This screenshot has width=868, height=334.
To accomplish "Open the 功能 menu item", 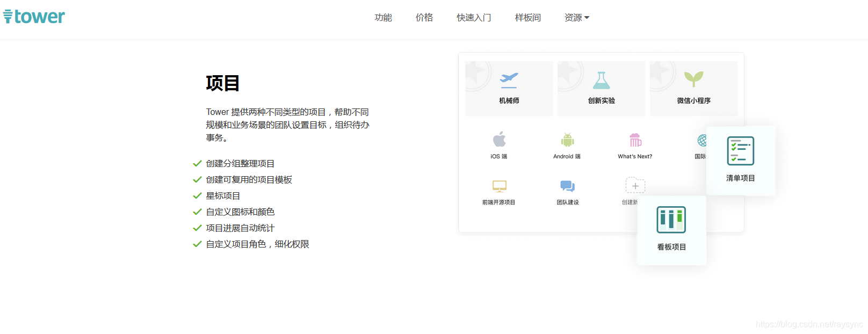I will 383,18.
